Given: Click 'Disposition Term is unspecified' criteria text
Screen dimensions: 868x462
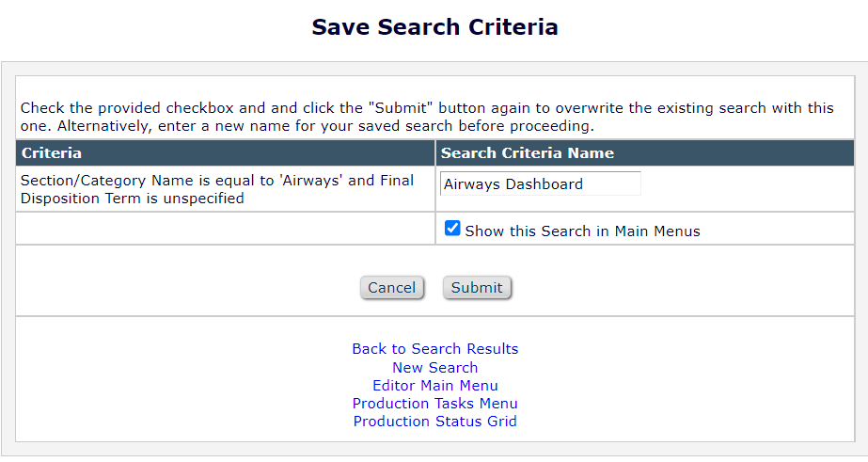Looking at the screenshot, I should (132, 199).
